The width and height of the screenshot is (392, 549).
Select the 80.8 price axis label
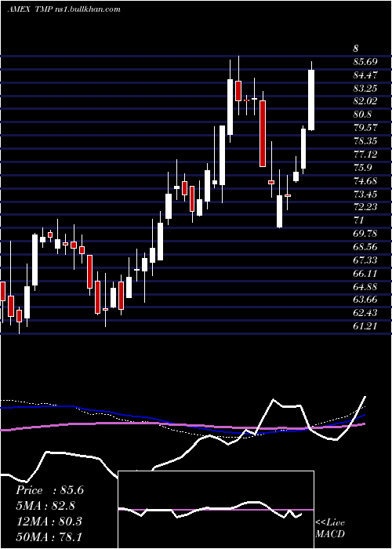[362, 115]
